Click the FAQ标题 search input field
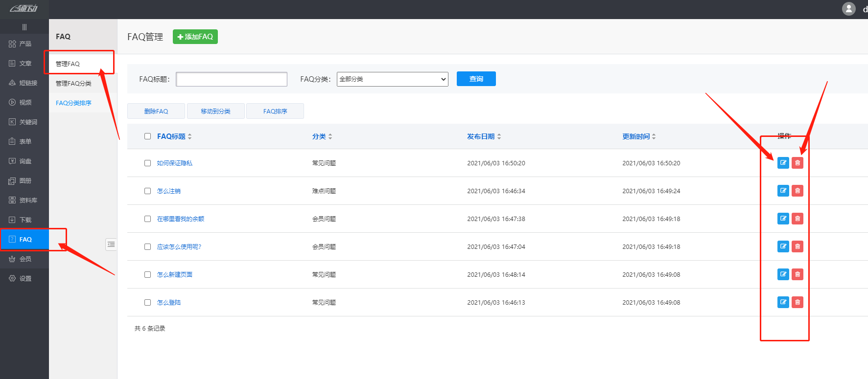 click(231, 79)
